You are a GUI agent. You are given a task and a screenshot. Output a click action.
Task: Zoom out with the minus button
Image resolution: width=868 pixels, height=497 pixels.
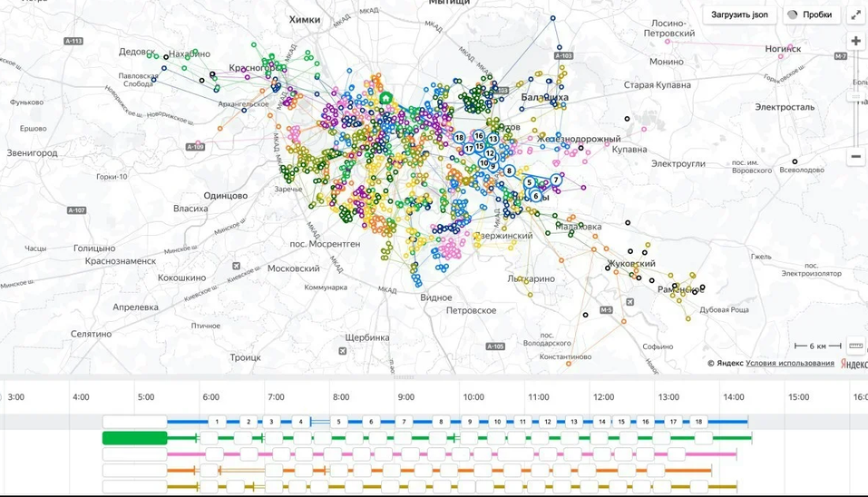[855, 157]
